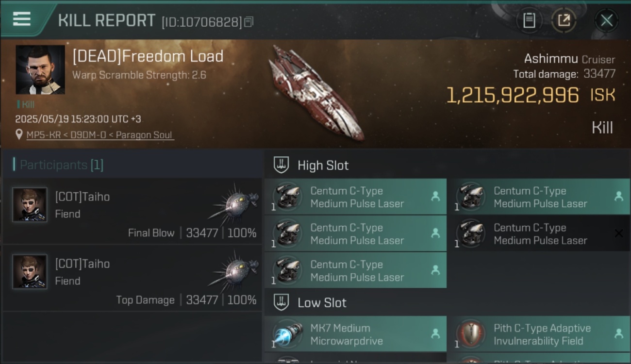View Freedom Load's character portrait

click(40, 69)
